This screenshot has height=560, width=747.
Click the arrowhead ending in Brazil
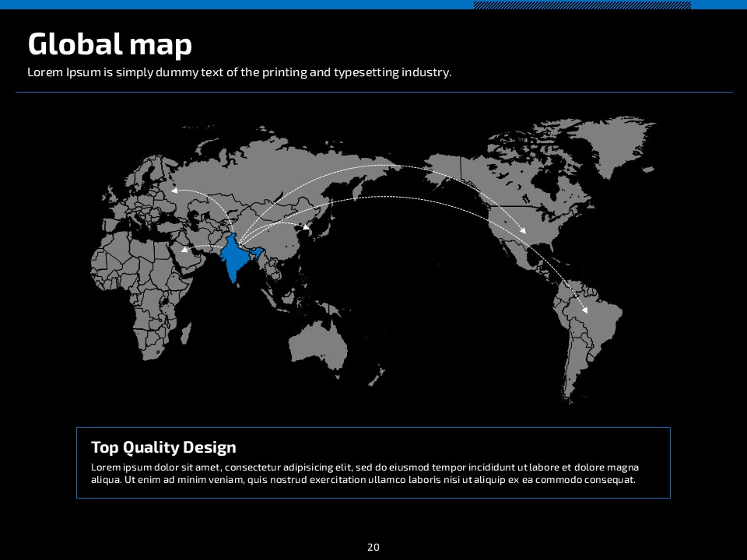point(585,310)
